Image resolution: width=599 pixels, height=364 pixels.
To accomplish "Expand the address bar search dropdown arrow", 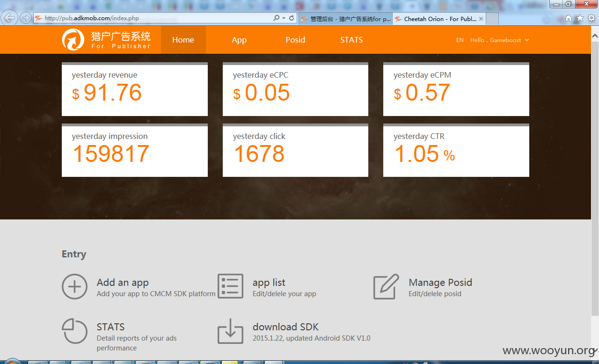I will coord(284,18).
